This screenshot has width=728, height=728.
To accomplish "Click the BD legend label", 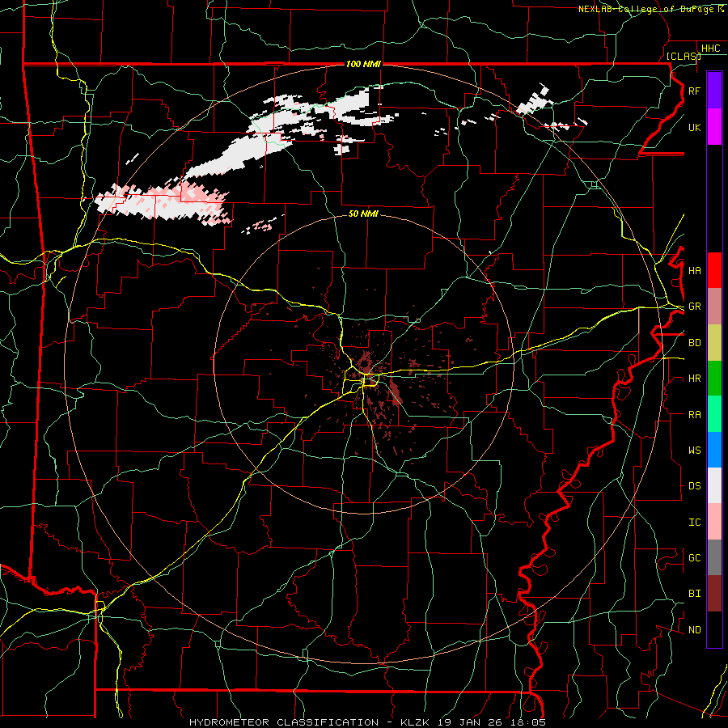I will click(x=694, y=343).
